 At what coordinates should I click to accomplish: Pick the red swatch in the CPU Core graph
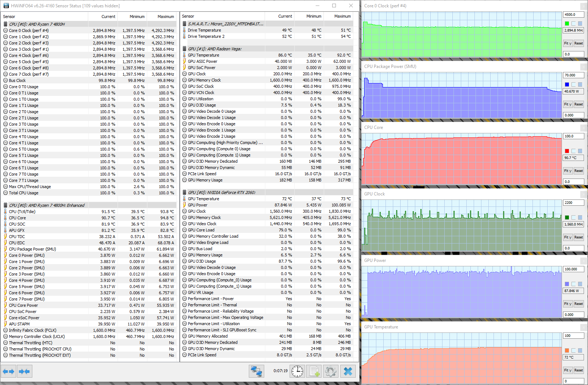(x=567, y=151)
